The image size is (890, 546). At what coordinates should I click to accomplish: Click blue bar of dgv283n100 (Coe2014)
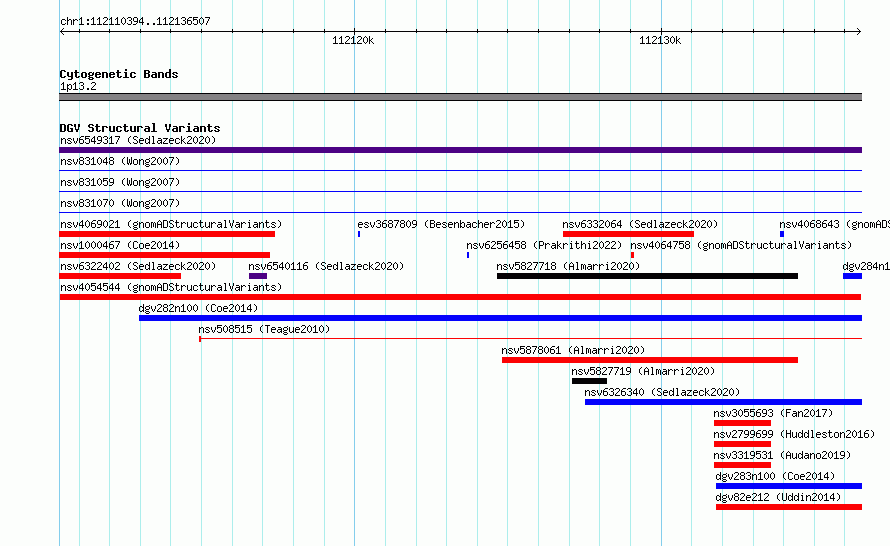pyautogui.click(x=789, y=486)
